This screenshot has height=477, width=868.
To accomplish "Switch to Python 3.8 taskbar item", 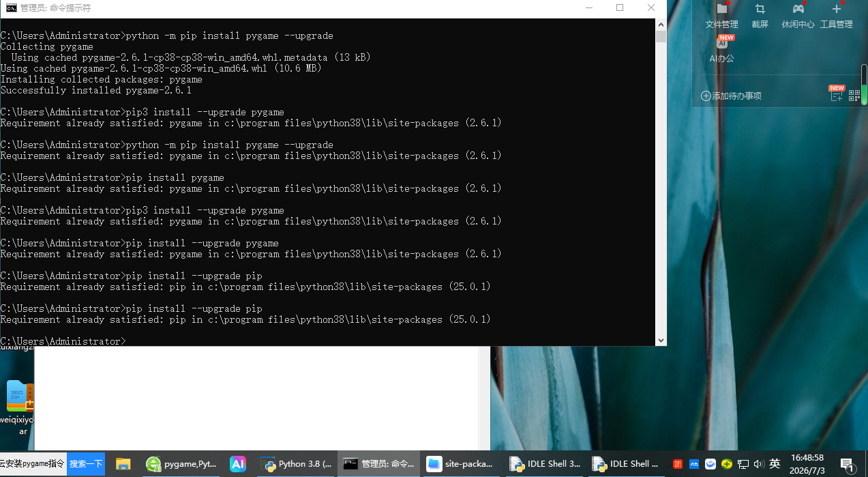I will coord(296,464).
